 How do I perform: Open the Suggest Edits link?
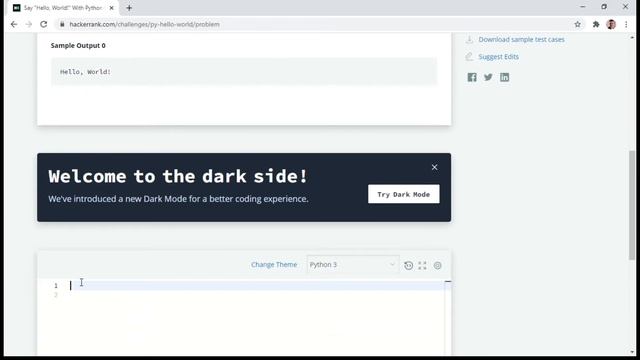point(498,57)
